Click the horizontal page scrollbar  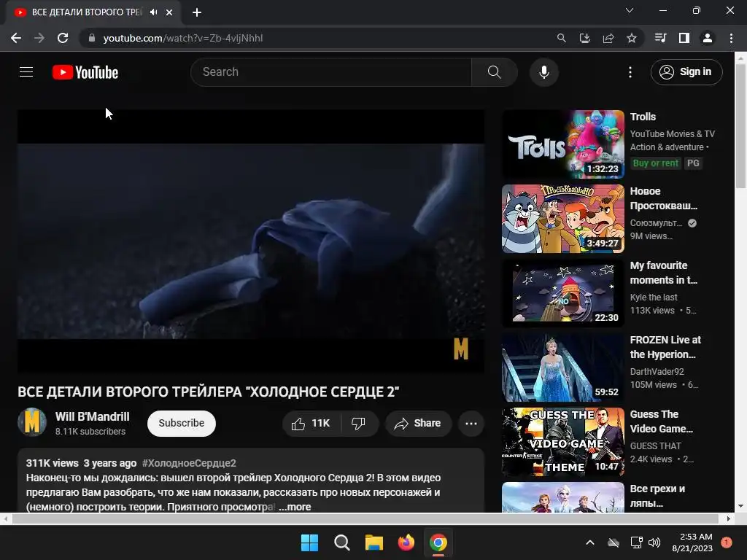pos(365,518)
